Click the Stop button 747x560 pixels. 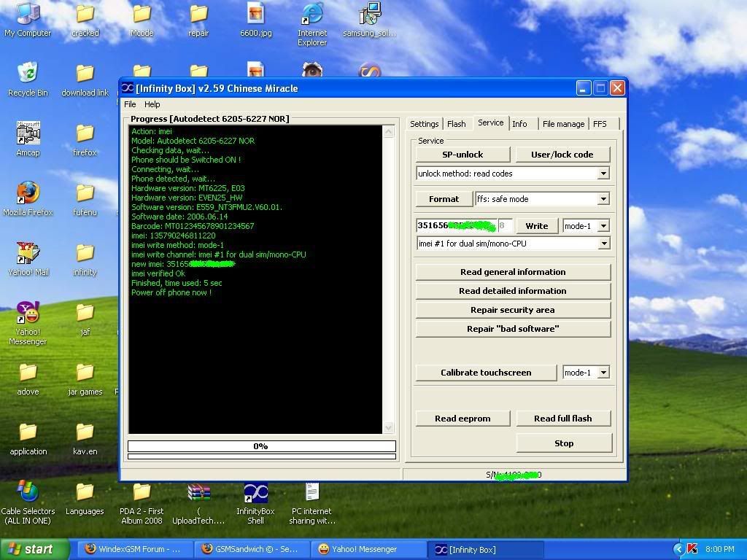(564, 443)
